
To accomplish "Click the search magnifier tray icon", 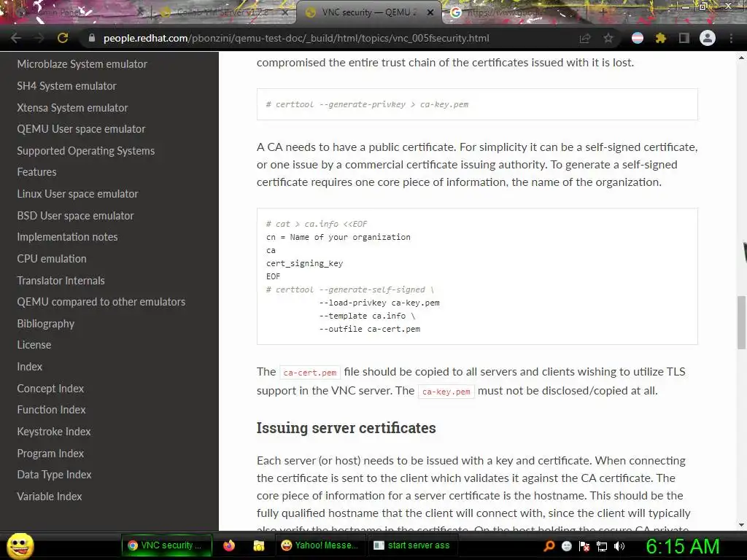I will (x=549, y=545).
